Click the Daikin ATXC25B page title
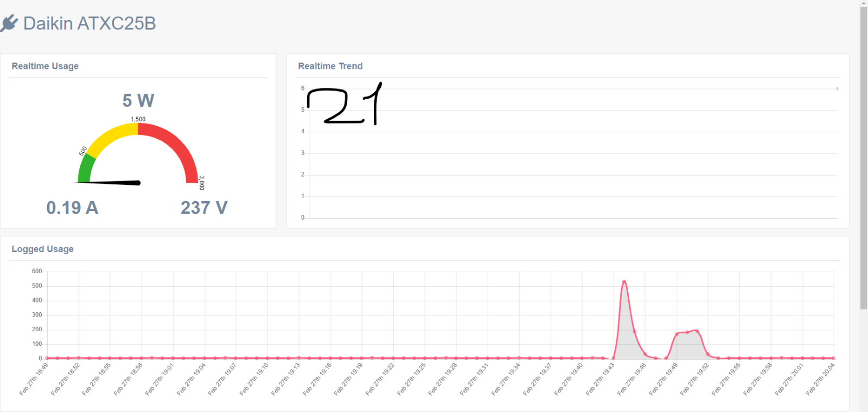The width and height of the screenshot is (868, 412). [x=90, y=23]
